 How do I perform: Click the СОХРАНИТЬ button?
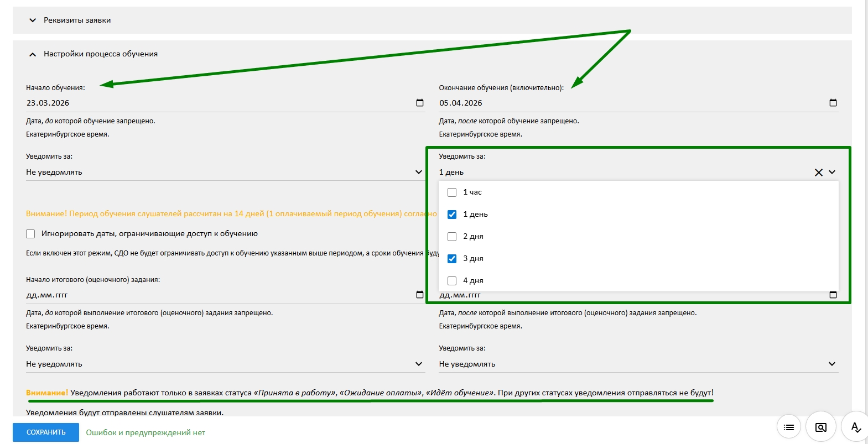pos(46,432)
